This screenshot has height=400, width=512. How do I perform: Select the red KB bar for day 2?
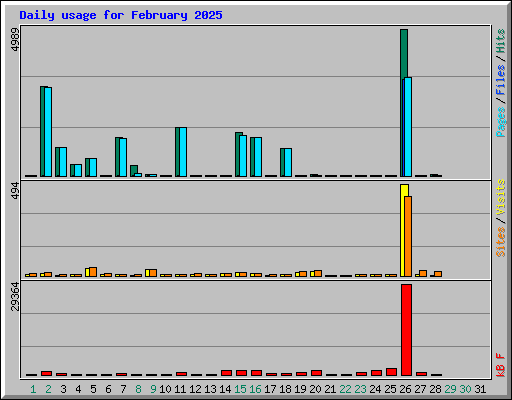click(x=46, y=373)
